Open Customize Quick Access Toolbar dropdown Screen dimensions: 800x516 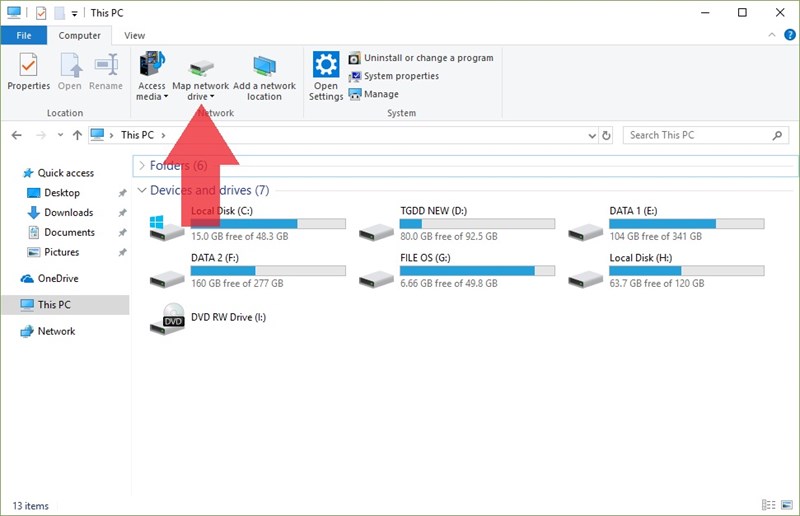pyautogui.click(x=74, y=14)
